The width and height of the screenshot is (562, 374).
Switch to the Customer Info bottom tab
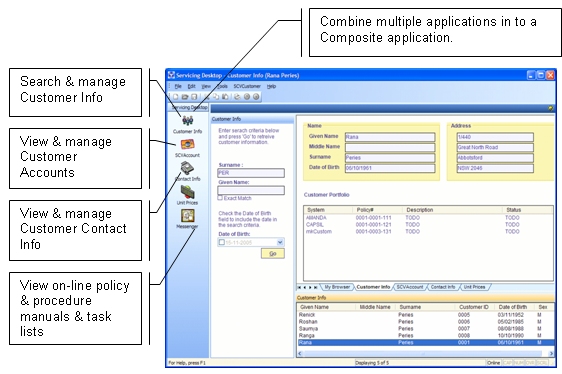click(x=373, y=287)
